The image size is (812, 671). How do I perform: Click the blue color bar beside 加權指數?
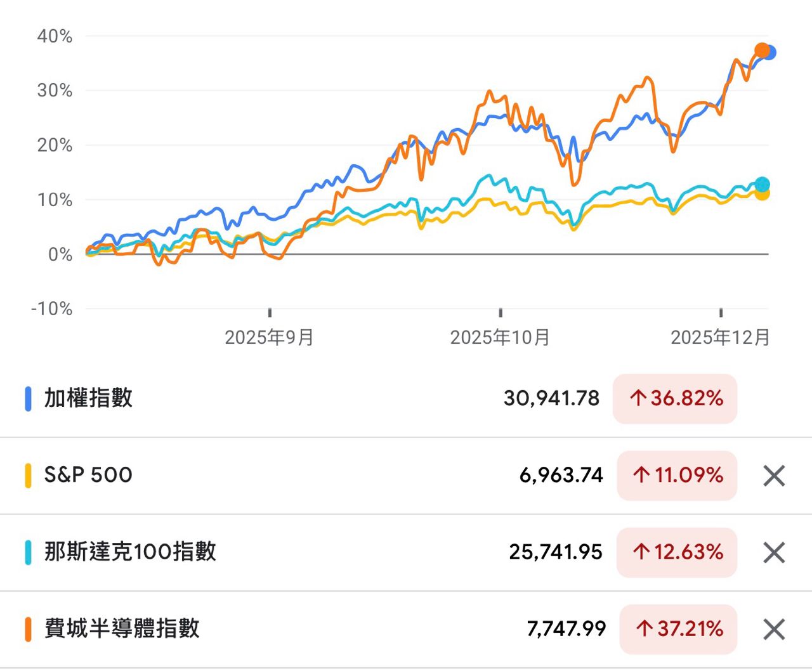(x=28, y=399)
